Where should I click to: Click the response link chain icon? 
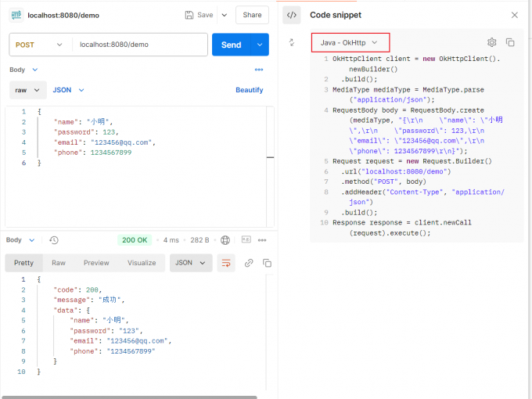coord(249,263)
